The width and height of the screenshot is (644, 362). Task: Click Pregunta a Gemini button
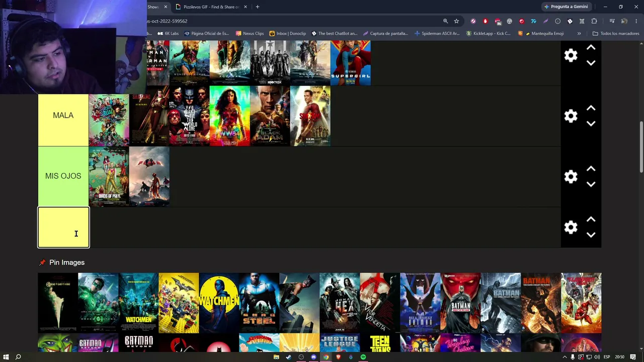(x=566, y=7)
